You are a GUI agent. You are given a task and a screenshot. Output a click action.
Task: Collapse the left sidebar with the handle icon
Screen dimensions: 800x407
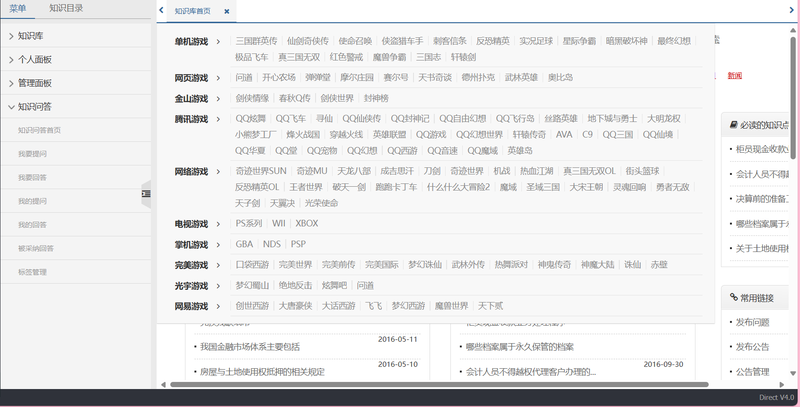pos(146,194)
